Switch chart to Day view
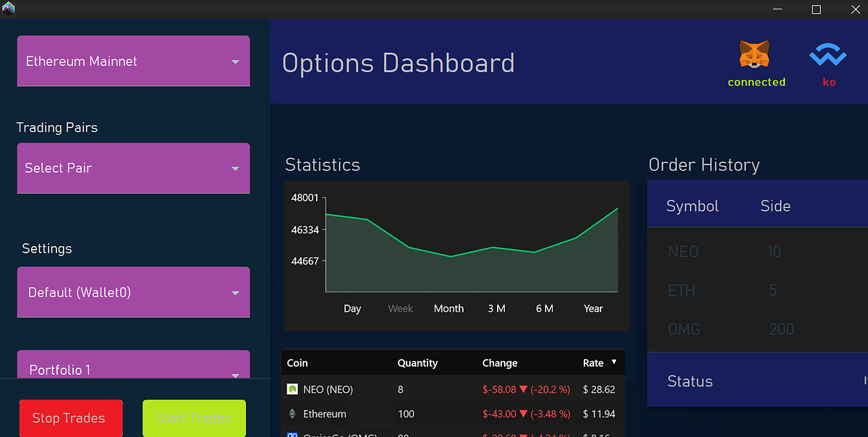 352,308
